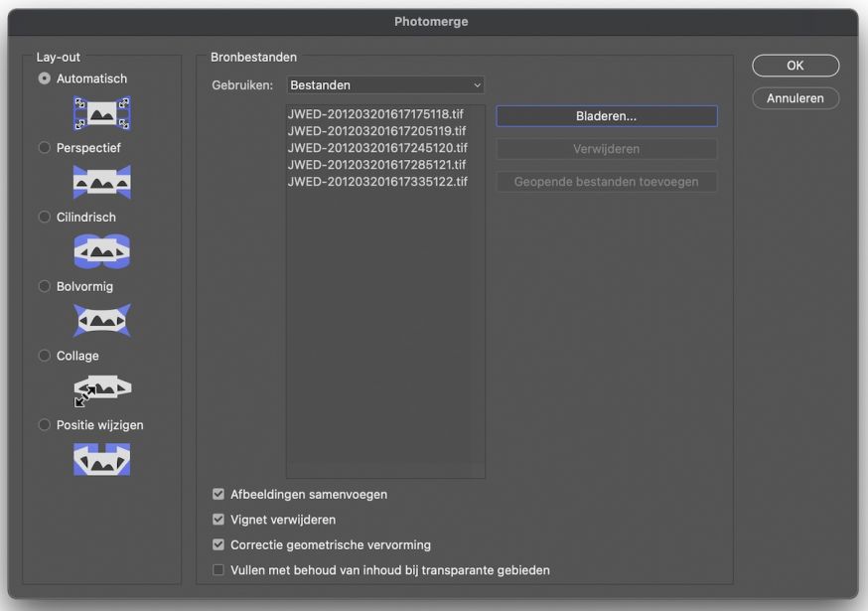Disable Correctie geometrische vervorming

[x=218, y=544]
